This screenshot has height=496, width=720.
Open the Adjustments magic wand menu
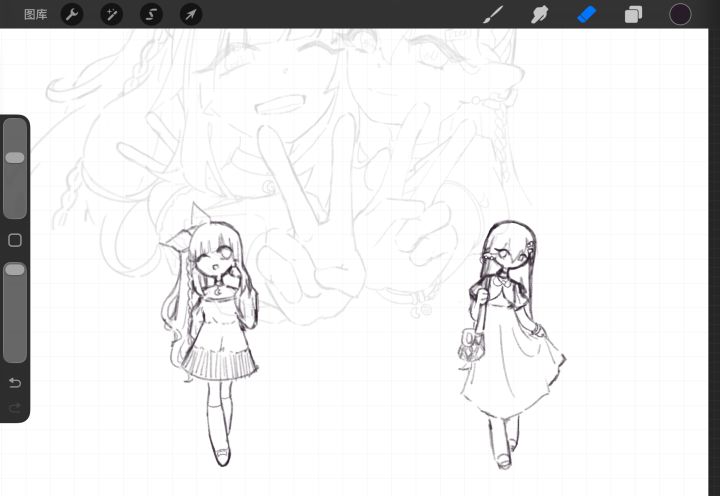point(111,15)
